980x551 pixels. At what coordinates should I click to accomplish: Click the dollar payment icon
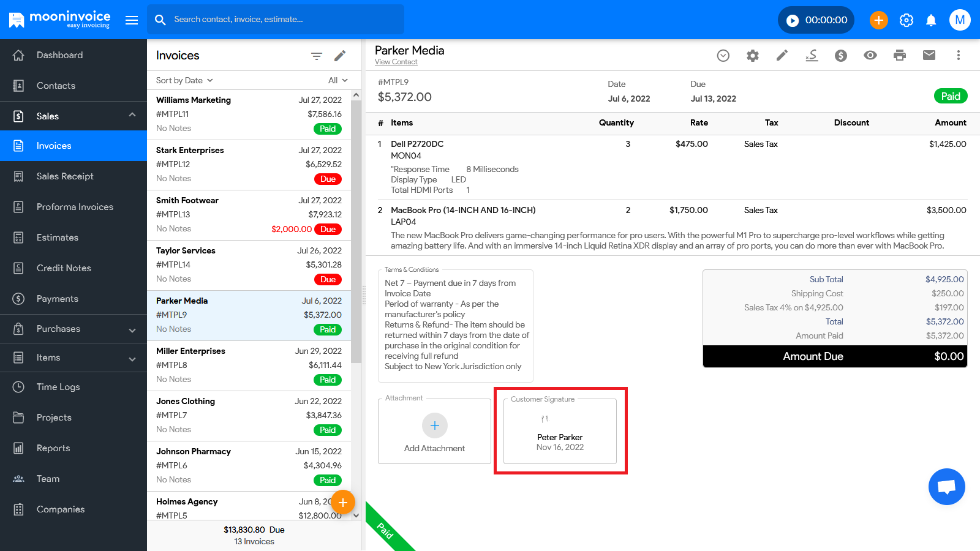[841, 56]
